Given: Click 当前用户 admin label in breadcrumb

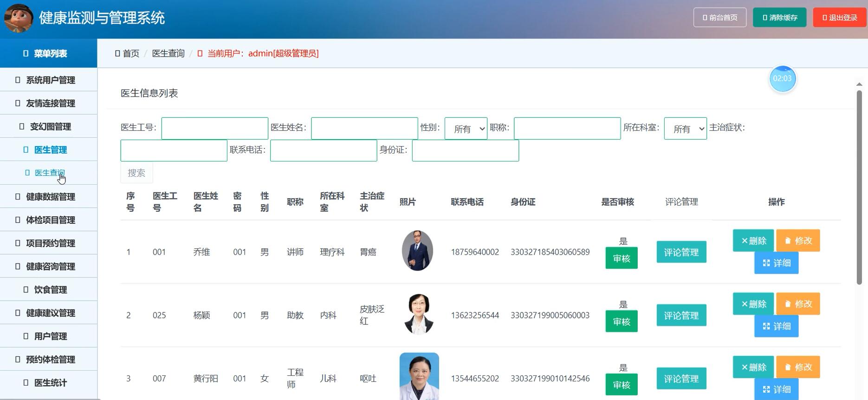Looking at the screenshot, I should [263, 53].
